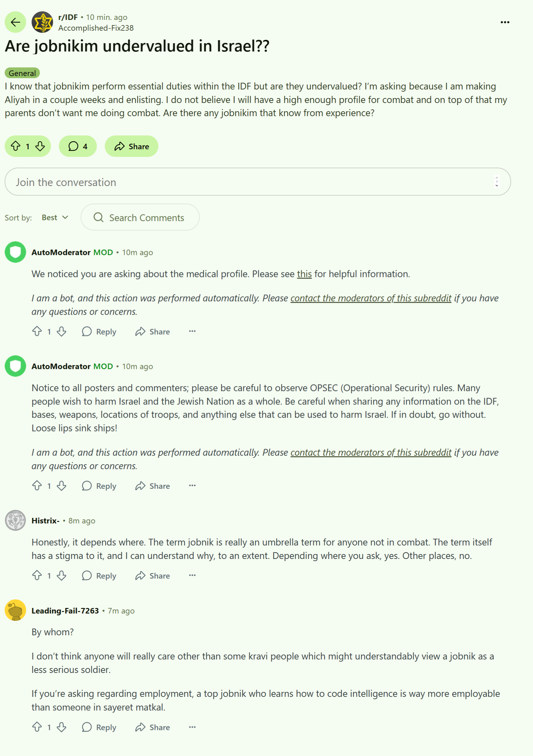View Leading-Fail-7263 user avatar
The height and width of the screenshot is (756, 533).
click(x=15, y=610)
